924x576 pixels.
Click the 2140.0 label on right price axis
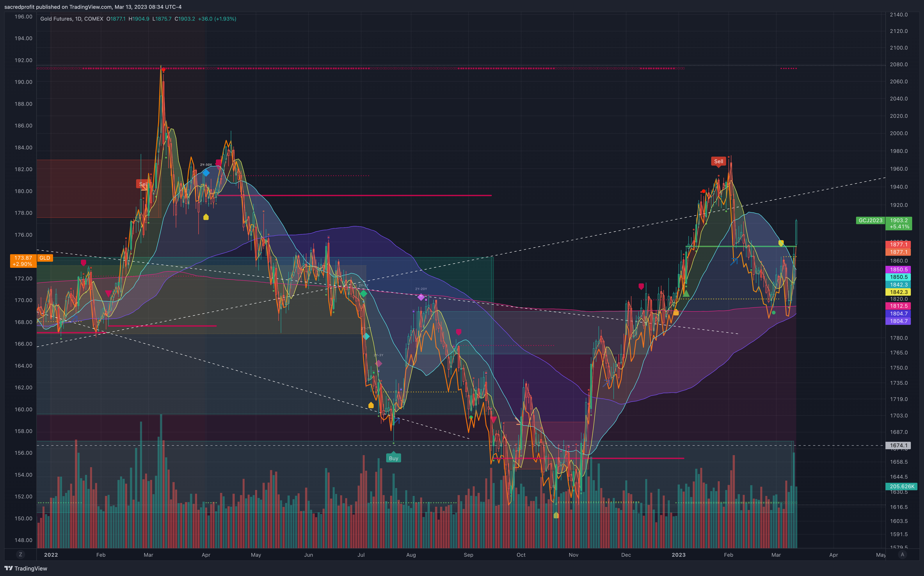click(x=899, y=14)
